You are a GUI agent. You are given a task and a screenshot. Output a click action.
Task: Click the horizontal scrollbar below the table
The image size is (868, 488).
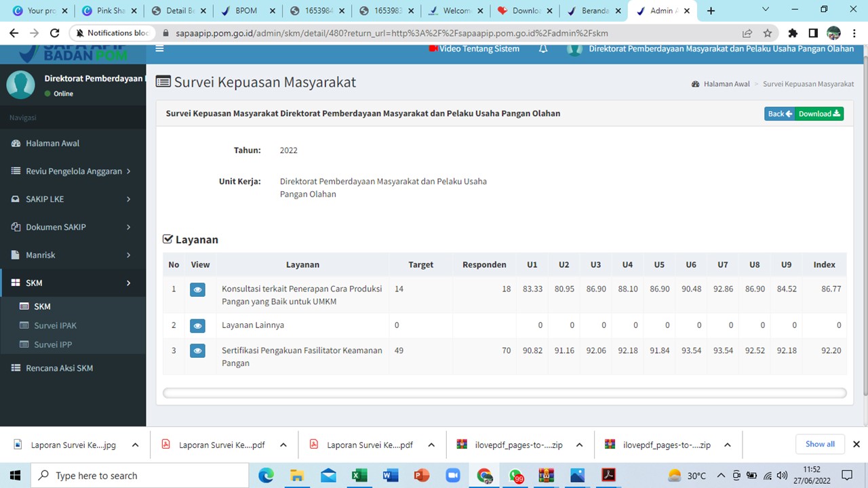click(x=504, y=393)
